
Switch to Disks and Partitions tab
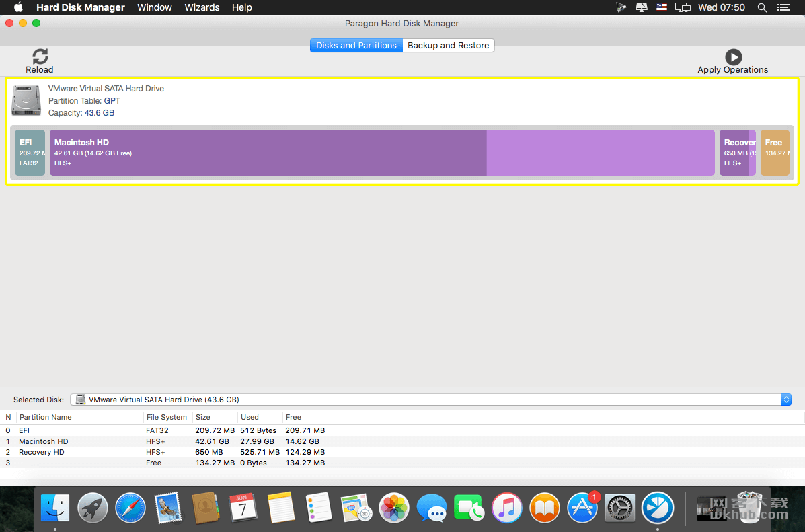356,45
